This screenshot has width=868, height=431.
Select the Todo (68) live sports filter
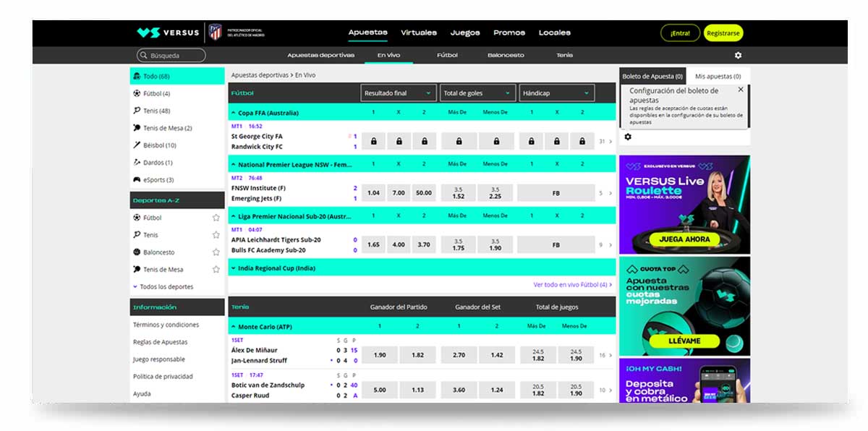click(177, 76)
